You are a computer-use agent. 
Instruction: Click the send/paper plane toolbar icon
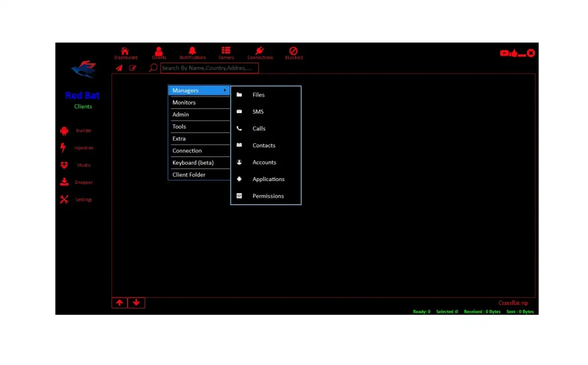tap(119, 68)
